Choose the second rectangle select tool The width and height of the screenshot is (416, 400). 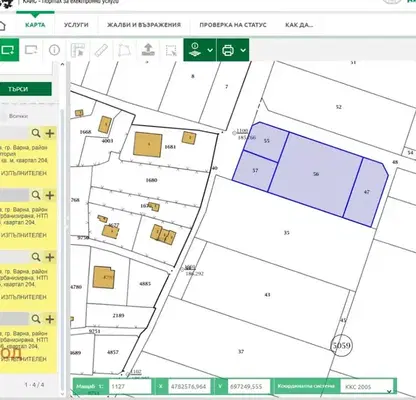31,50
